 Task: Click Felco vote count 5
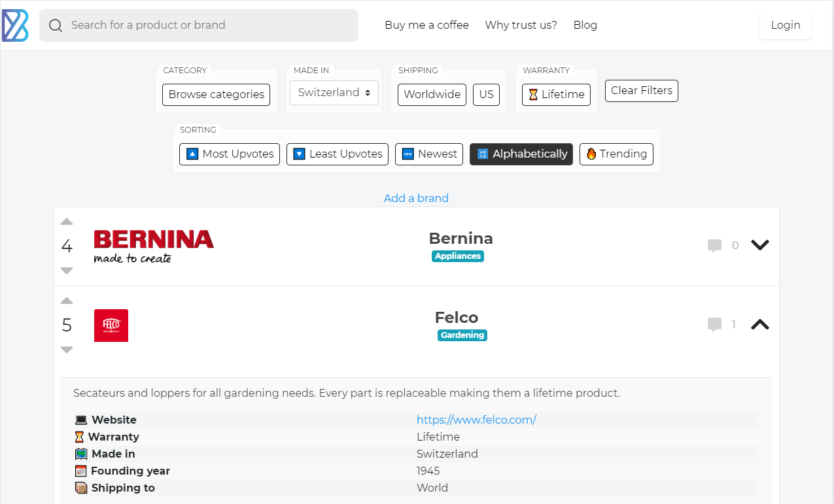[67, 325]
